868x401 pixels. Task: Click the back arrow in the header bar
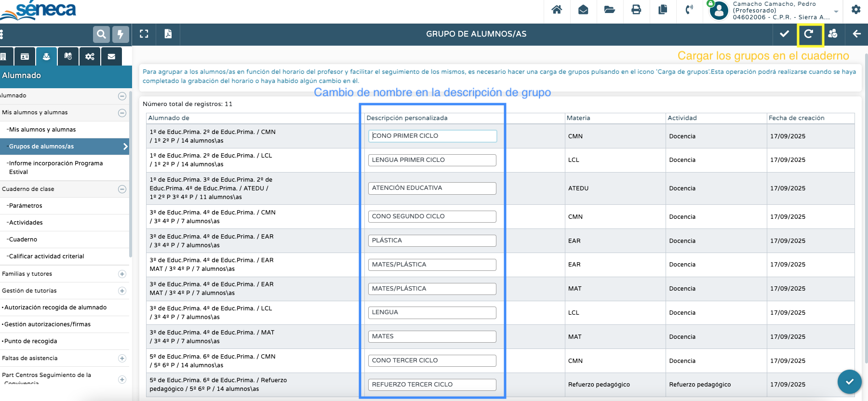pos(856,34)
